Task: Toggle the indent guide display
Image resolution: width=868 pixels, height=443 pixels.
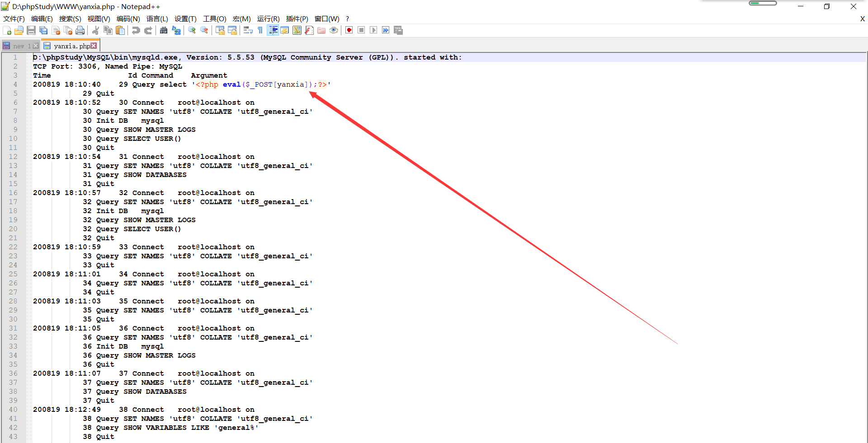Action: [x=273, y=30]
